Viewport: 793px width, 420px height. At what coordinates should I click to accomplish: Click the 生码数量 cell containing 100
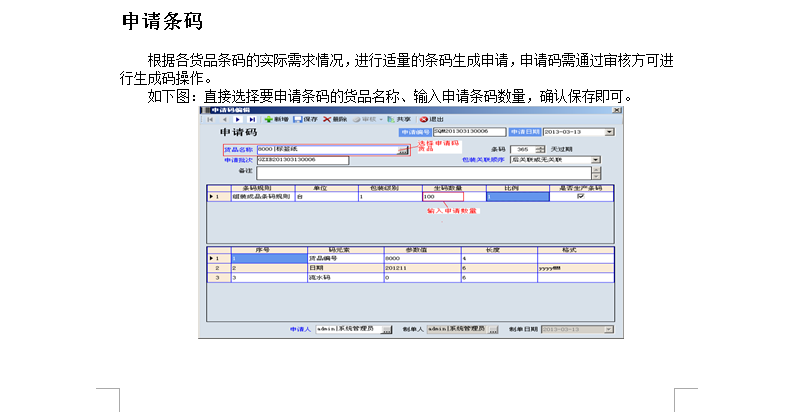coord(442,196)
